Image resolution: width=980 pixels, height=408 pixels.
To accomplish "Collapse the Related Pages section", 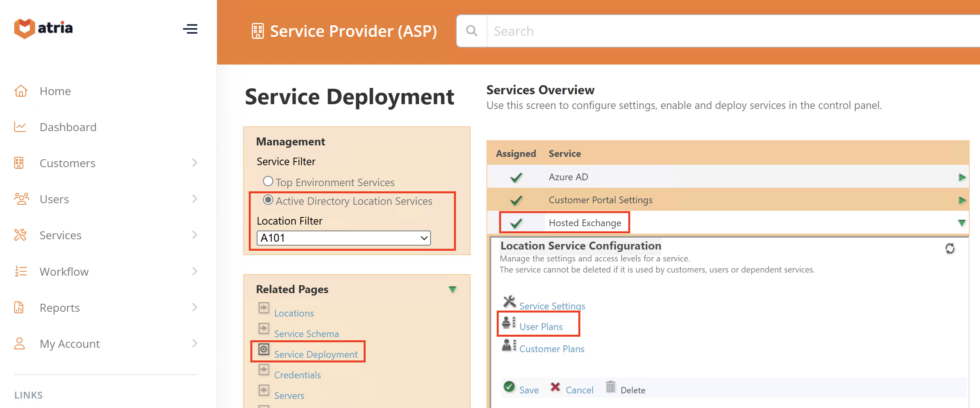I will (x=453, y=289).
